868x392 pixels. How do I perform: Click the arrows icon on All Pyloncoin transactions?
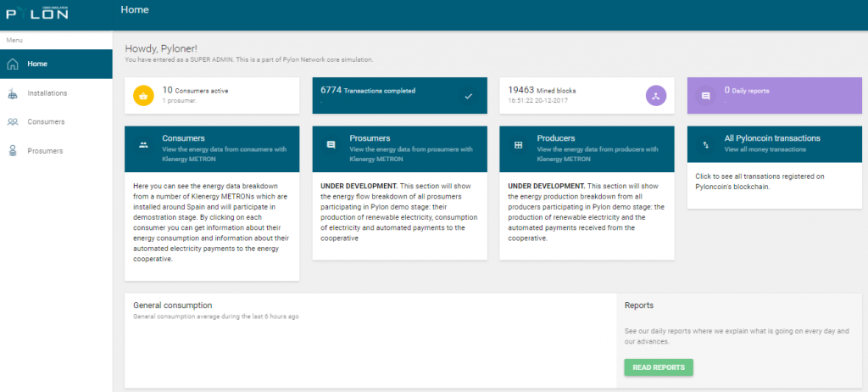coord(706,145)
